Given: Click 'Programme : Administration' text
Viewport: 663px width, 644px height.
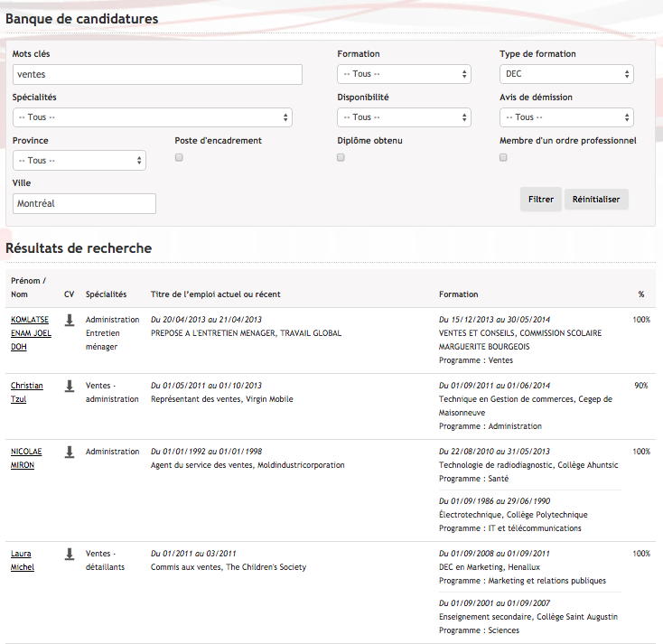Looking at the screenshot, I should 490,426.
